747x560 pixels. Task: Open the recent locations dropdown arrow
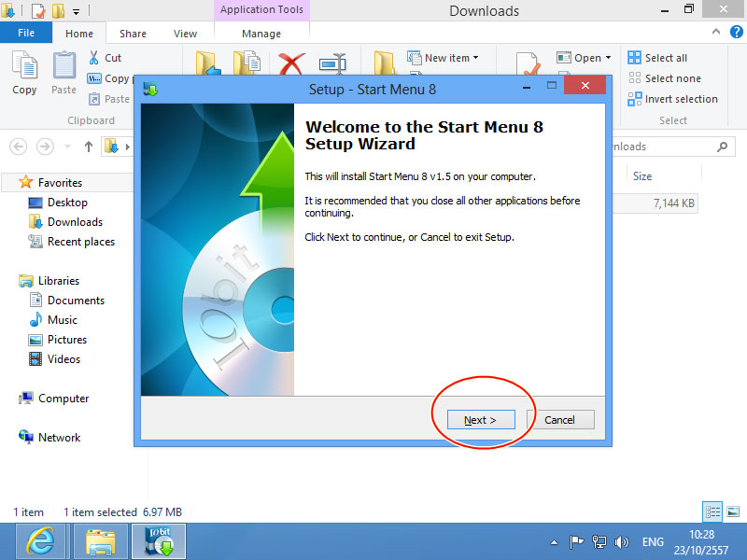coord(67,147)
